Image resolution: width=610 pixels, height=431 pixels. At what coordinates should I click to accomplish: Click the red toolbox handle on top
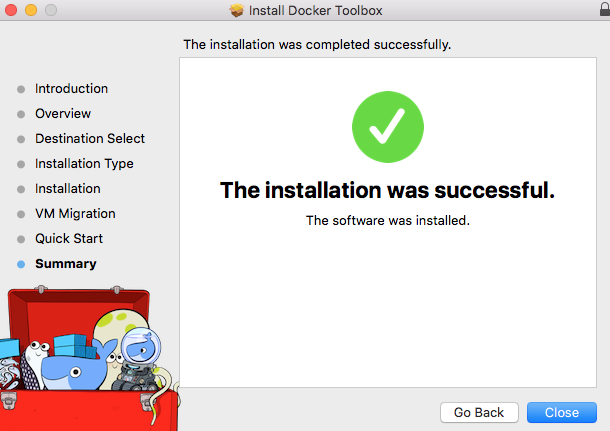(77, 292)
